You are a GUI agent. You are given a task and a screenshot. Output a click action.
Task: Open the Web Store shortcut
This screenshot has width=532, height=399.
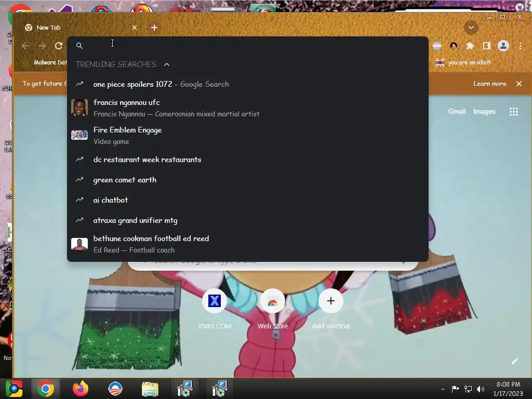[x=272, y=309]
